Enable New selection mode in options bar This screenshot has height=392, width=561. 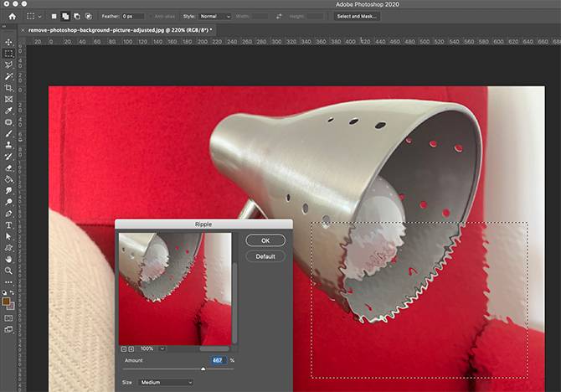tap(54, 16)
